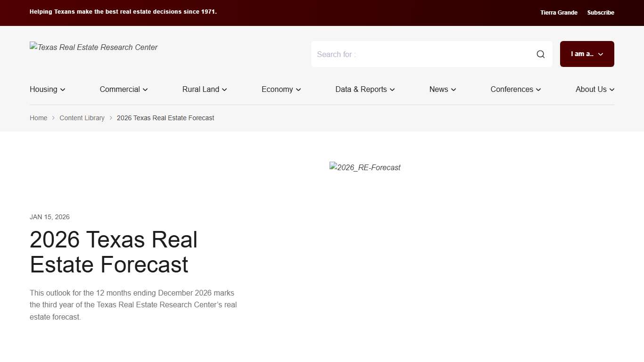Click the Housing menu chevron icon
The height and width of the screenshot is (362, 644).
(63, 90)
